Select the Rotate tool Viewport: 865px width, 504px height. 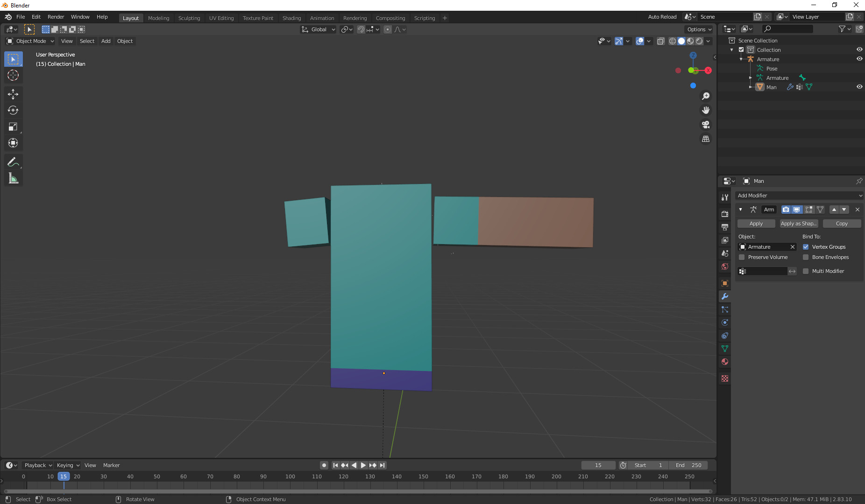point(13,111)
